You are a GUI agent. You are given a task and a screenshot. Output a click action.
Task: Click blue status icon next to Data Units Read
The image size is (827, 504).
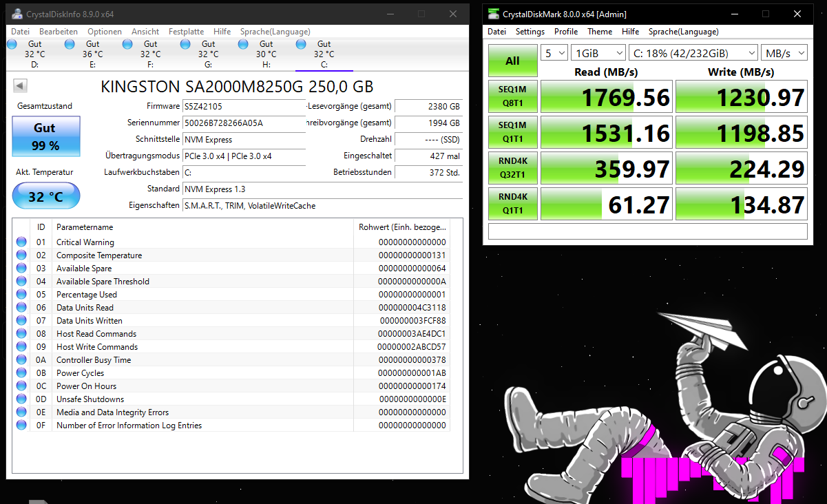[x=21, y=307]
